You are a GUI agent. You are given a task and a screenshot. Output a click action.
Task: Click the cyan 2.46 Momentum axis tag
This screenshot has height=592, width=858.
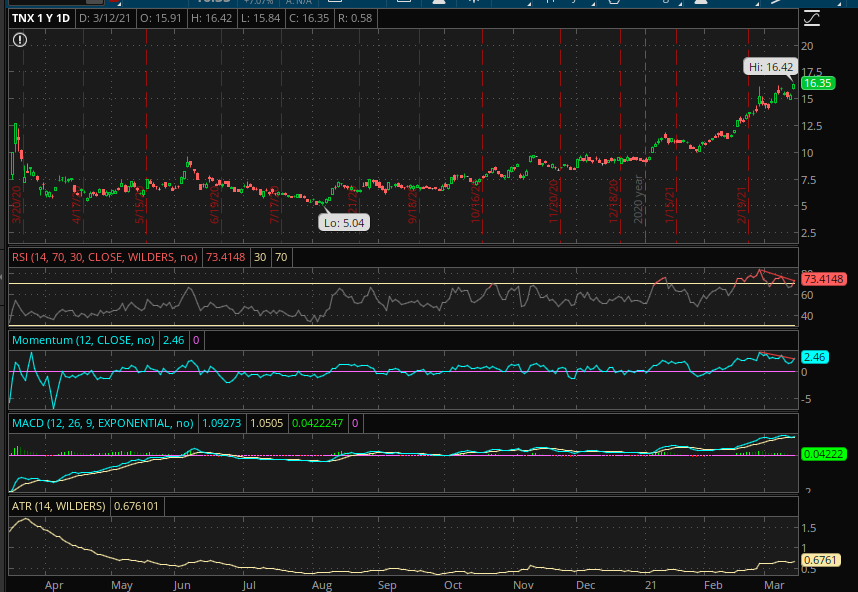[x=814, y=357]
